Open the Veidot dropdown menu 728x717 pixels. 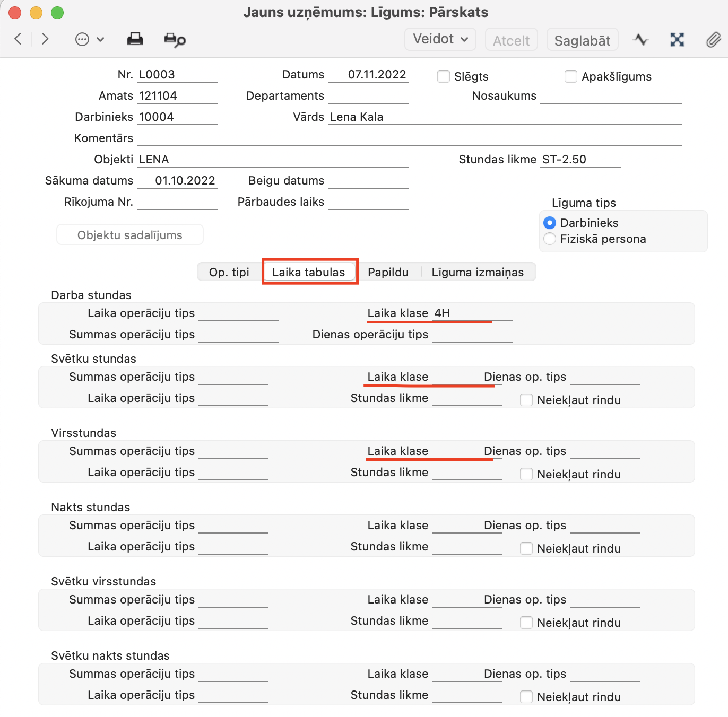point(440,39)
